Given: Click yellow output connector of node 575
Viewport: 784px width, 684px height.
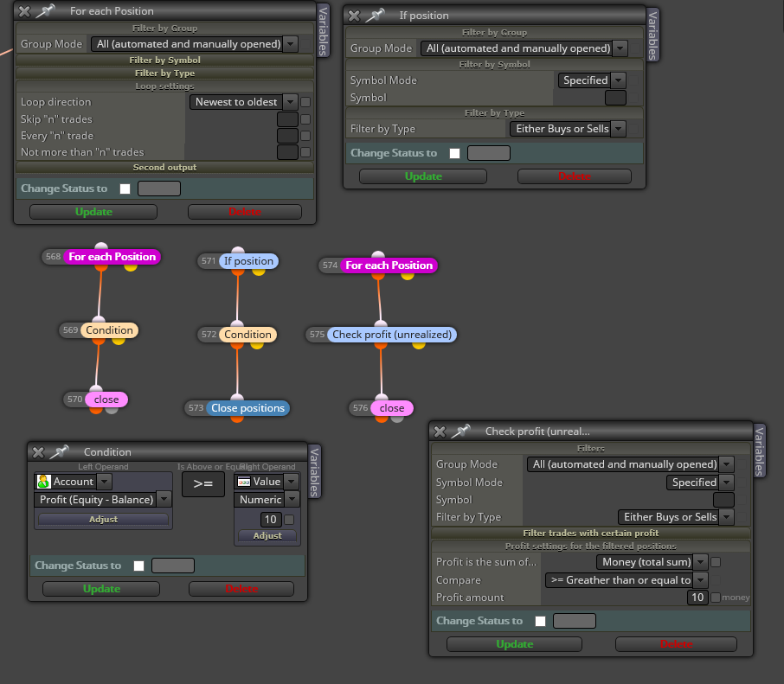Looking at the screenshot, I should click(x=419, y=345).
